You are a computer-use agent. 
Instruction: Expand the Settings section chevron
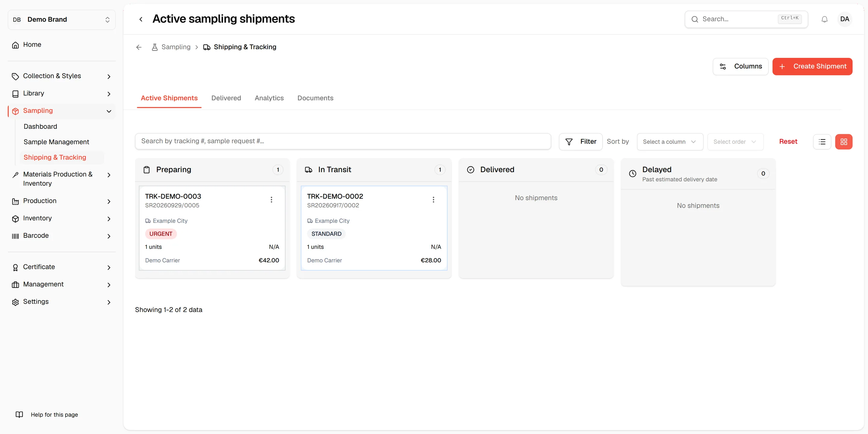tap(109, 302)
